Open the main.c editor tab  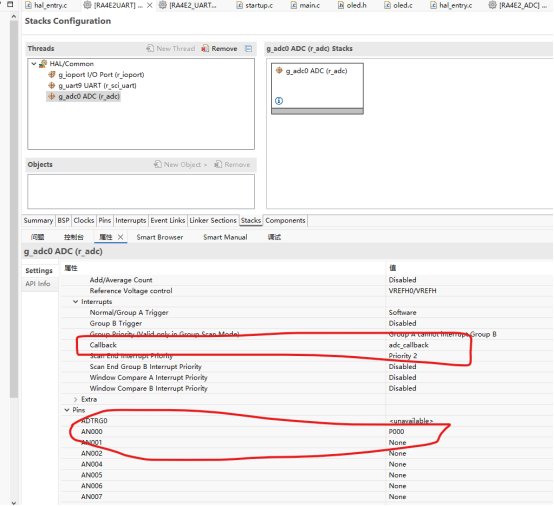[x=306, y=5]
